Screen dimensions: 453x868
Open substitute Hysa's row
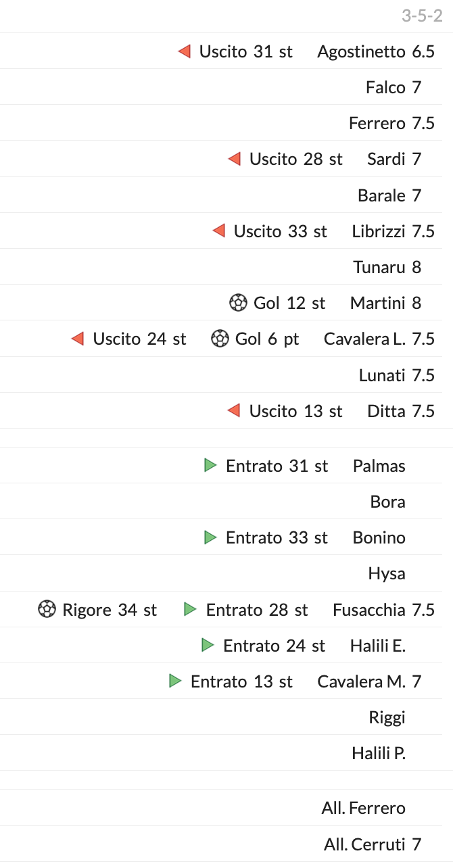tap(387, 574)
